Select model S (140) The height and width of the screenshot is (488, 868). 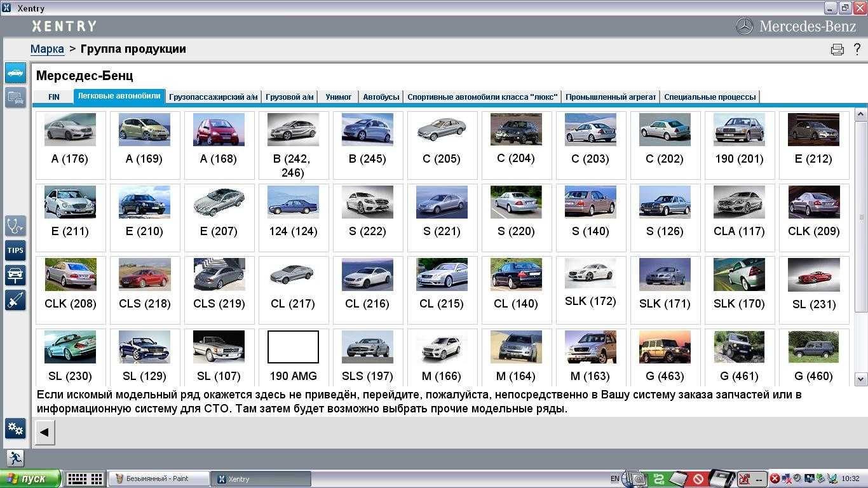(x=590, y=217)
